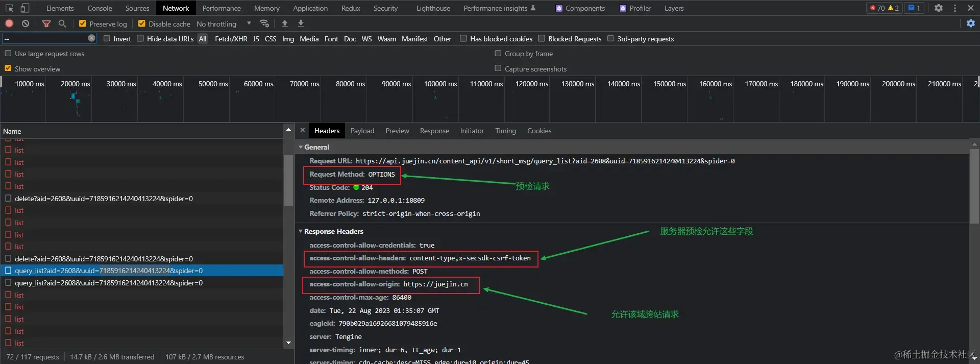
Task: Check 3rd-party requests option
Action: tap(610, 38)
